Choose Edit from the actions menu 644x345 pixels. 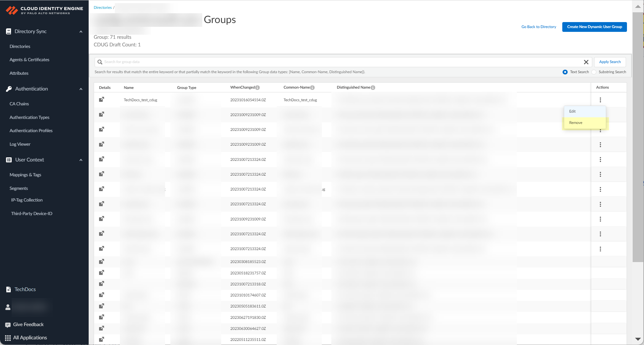coord(572,111)
